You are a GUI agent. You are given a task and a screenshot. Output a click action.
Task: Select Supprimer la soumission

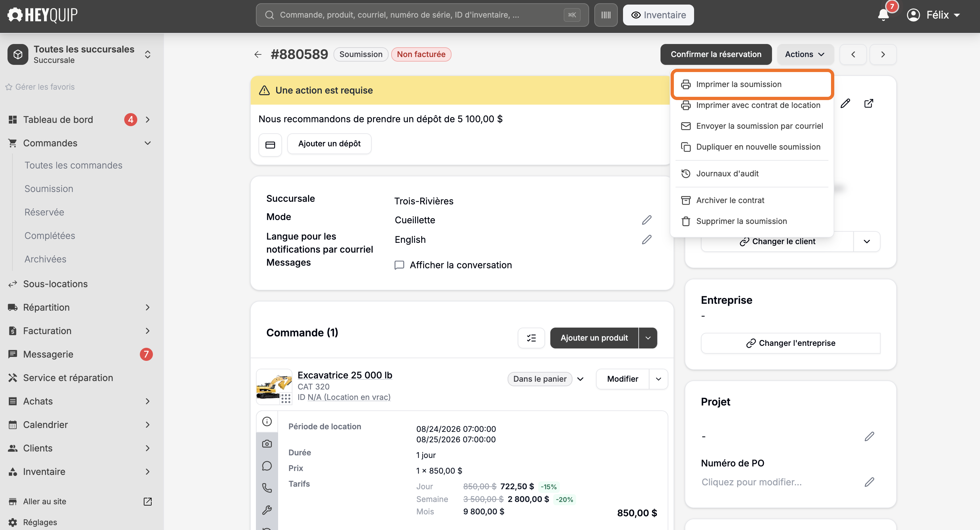(x=752, y=221)
